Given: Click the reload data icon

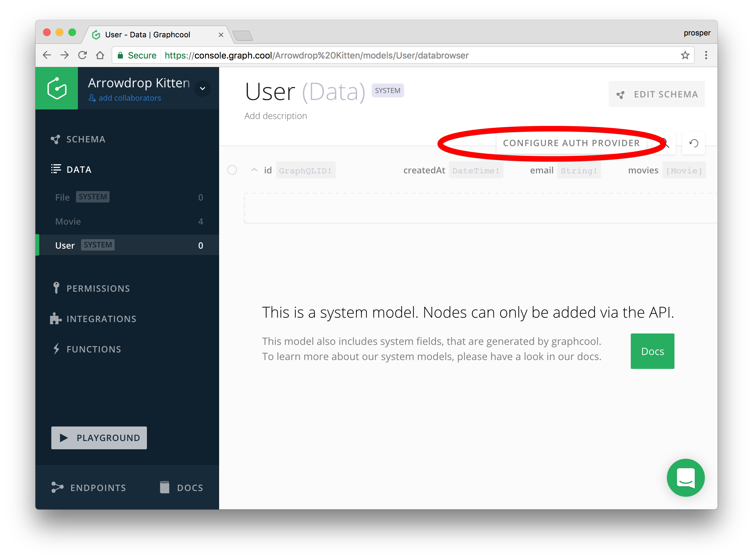Looking at the screenshot, I should click(x=694, y=143).
